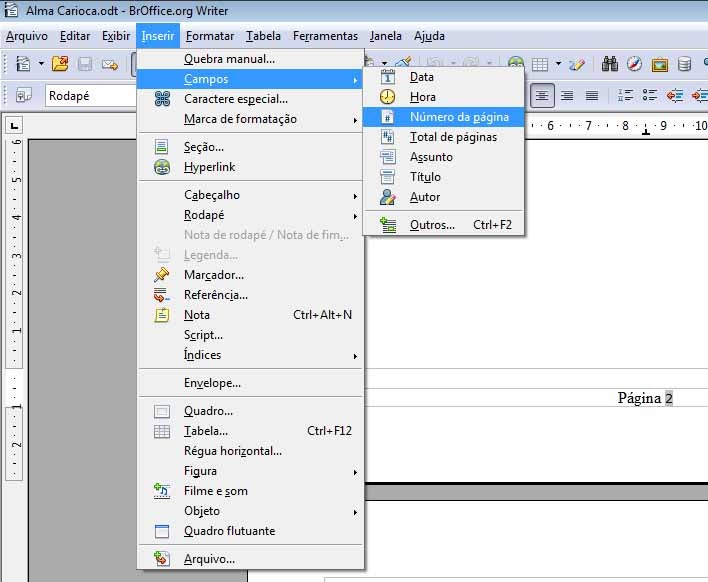Select Envelope... menu entry
The image size is (708, 582).
pos(250,383)
